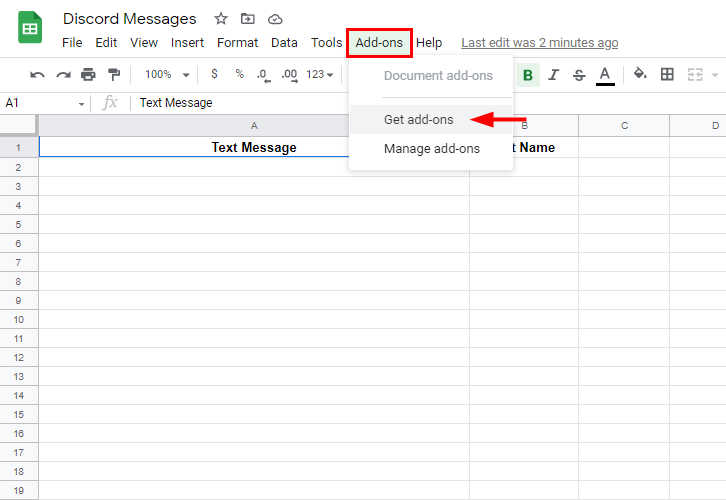Open the Borders tool
Image resolution: width=726 pixels, height=500 pixels.
coord(667,74)
